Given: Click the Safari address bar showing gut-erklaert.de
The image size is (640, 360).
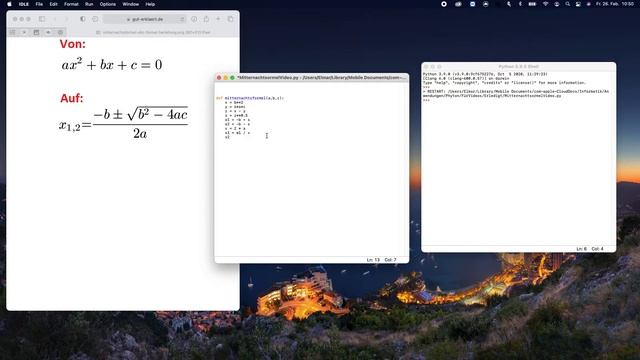Looking at the screenshot, I should 144,19.
